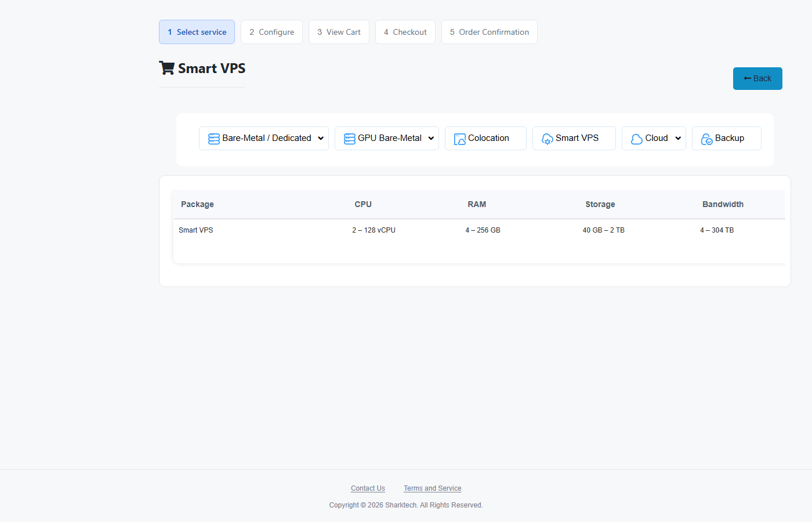The height and width of the screenshot is (522, 812).
Task: Click the Cloud icon in service bar
Action: (x=637, y=139)
